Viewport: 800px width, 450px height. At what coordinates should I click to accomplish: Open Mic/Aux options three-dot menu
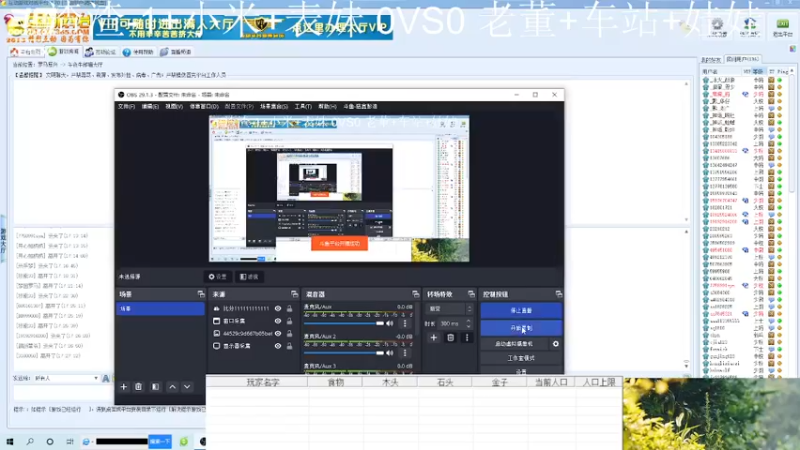(x=405, y=323)
